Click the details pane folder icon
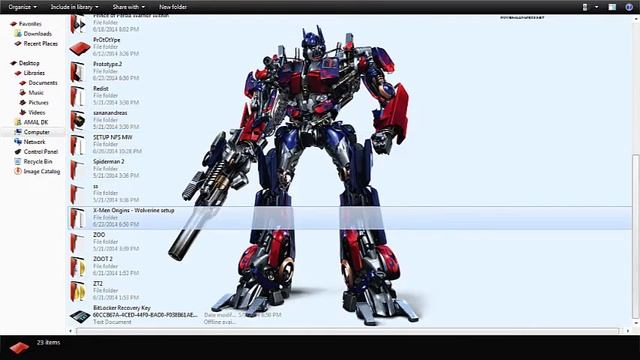This screenshot has width=640, height=360. (x=19, y=347)
